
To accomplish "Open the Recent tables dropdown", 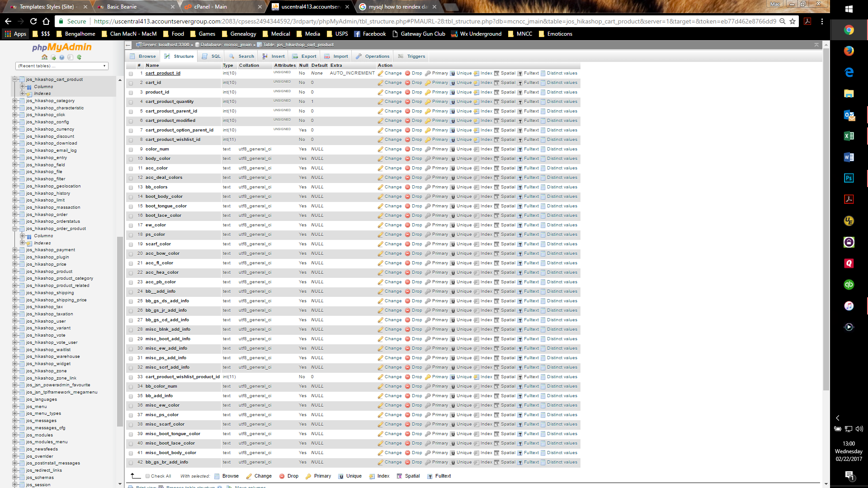I will [62, 66].
